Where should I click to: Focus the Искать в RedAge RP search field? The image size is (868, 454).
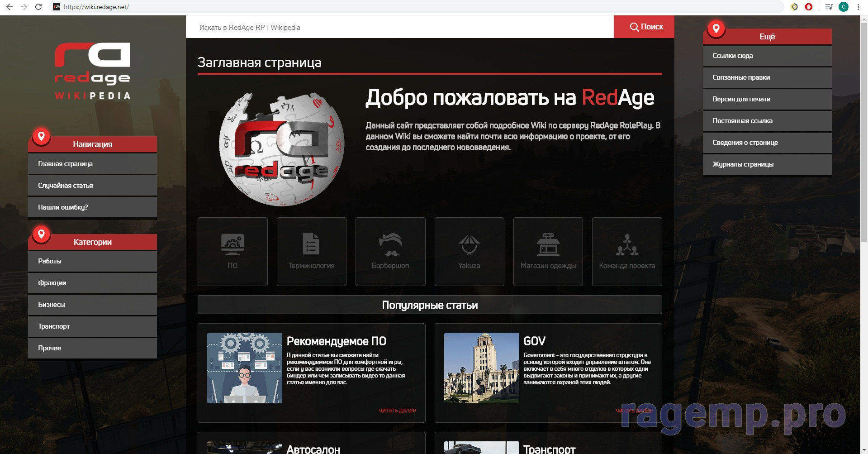point(399,27)
